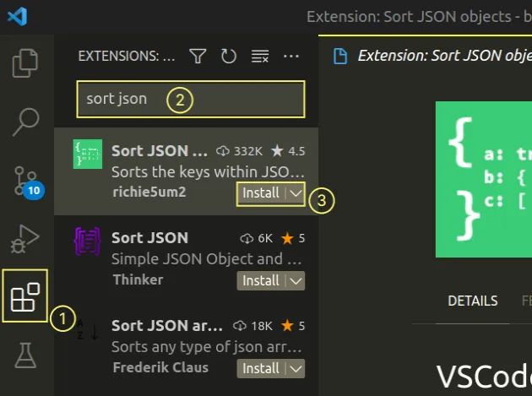Click 'Sorts any type of json arr...' description
The image size is (532, 396).
206,347
